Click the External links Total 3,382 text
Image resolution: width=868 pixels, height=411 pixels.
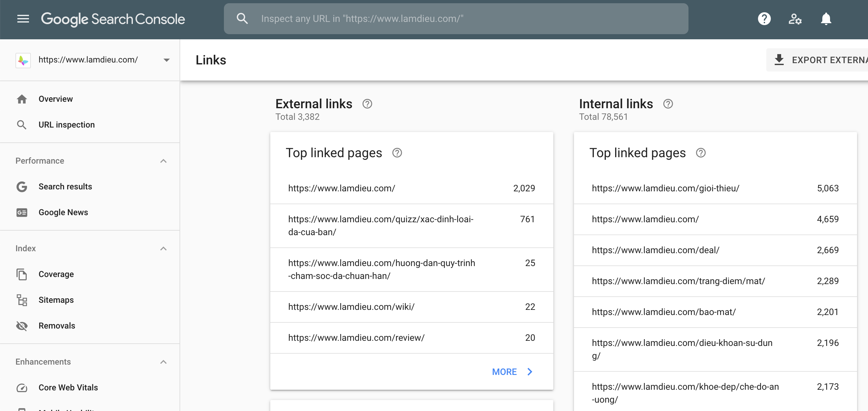click(x=297, y=117)
